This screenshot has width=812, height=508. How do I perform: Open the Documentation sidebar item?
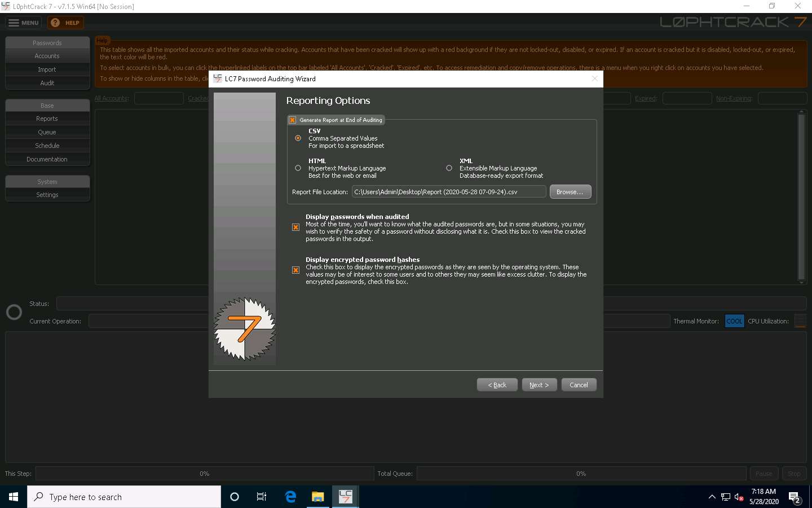click(47, 159)
